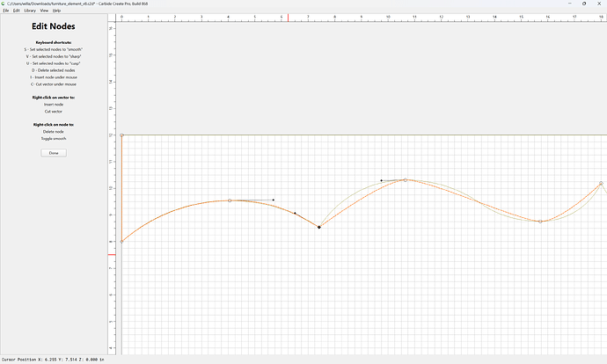Select the node at the top of the vertical orange line

[121, 135]
